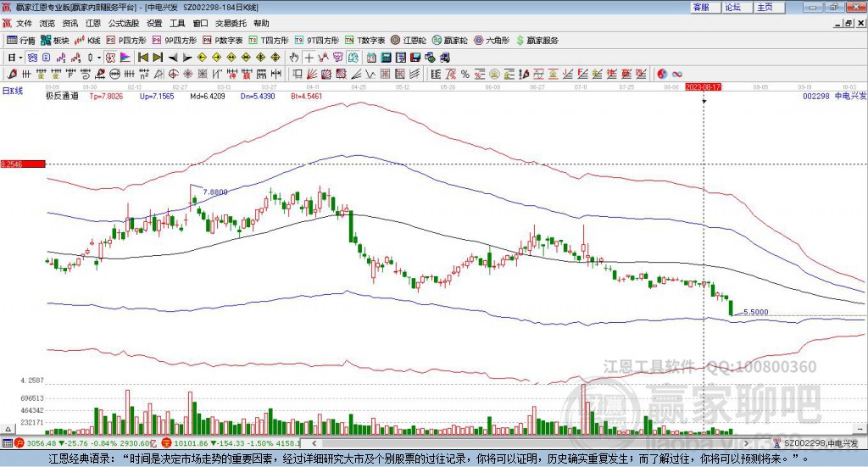The height and width of the screenshot is (467, 868).
Task: Click the Md=6.4209 indicator value
Action: coord(208,96)
